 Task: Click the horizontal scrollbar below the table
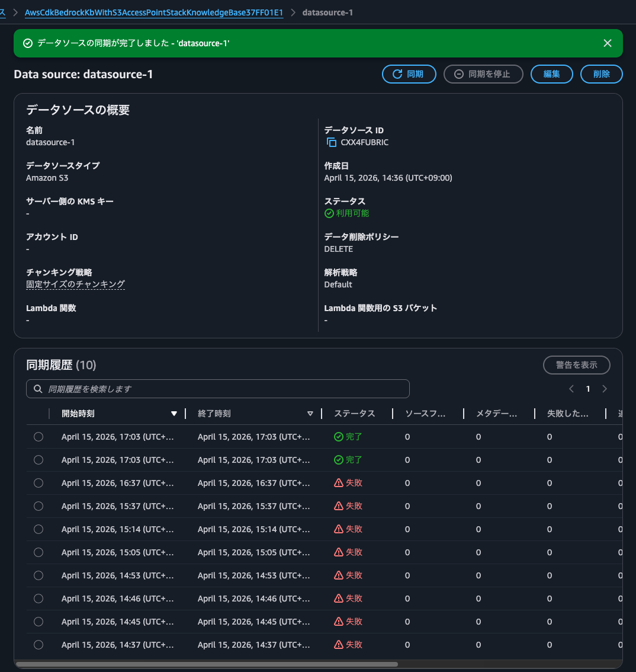point(207,664)
